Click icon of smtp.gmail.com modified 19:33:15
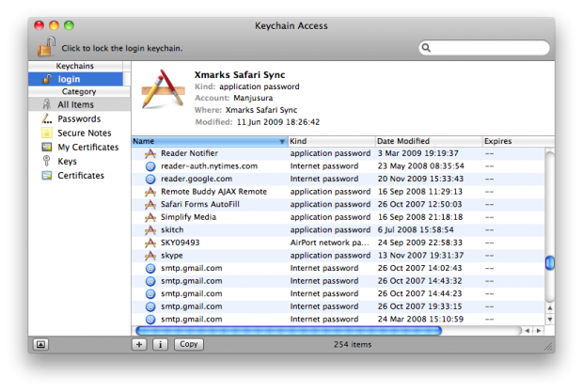Viewport: 583px width, 392px height. tap(150, 306)
